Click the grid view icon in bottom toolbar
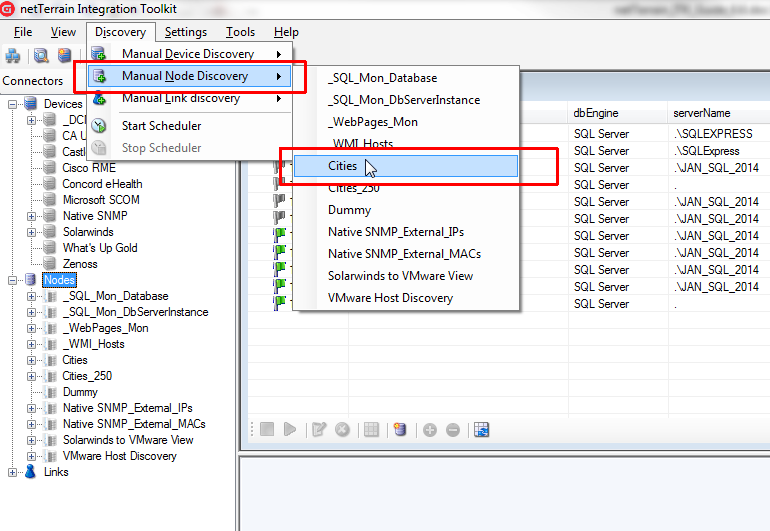The image size is (770, 531). point(371,430)
